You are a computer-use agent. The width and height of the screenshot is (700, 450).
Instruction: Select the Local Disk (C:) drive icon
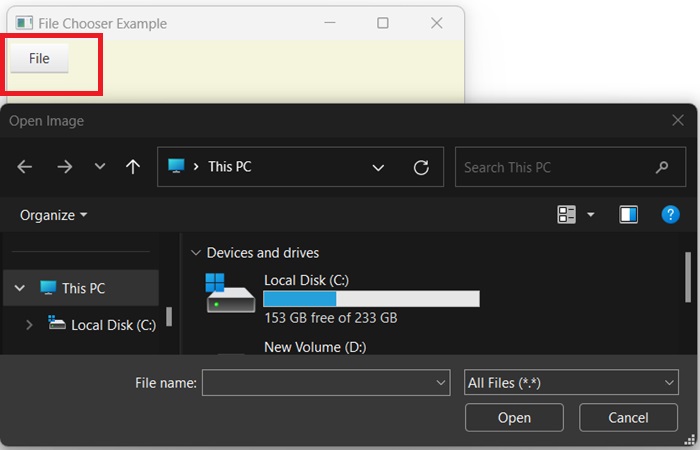[230, 293]
